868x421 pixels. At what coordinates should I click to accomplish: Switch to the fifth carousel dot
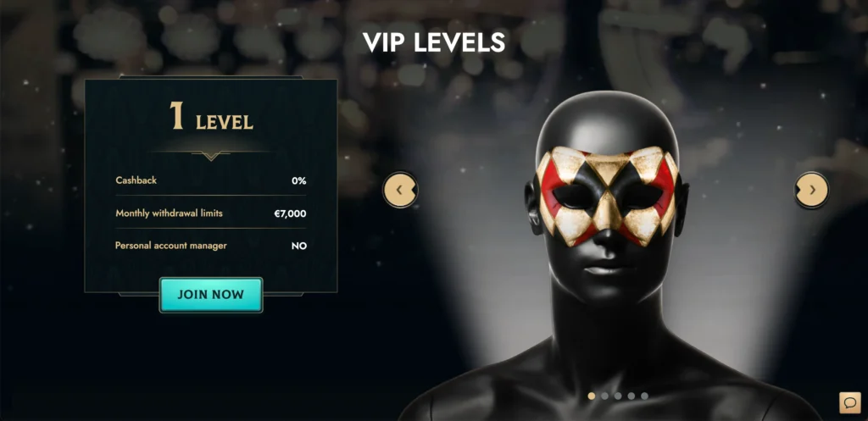(x=644, y=396)
